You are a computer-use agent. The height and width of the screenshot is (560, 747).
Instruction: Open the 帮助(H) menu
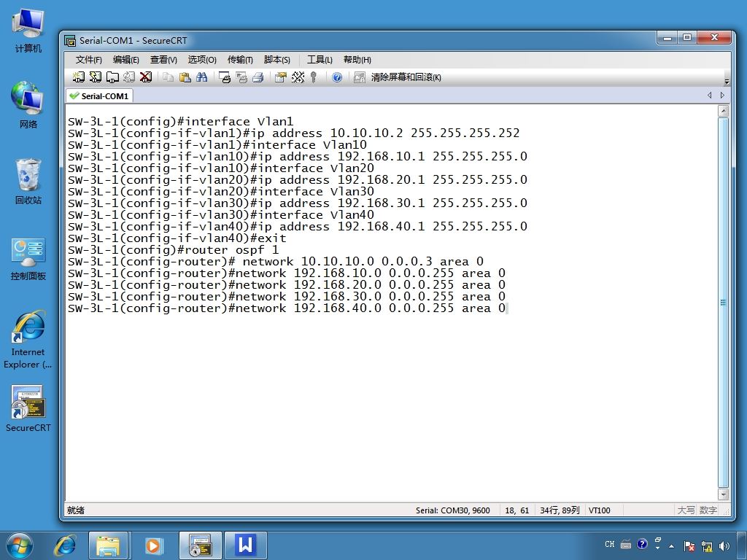(x=357, y=60)
